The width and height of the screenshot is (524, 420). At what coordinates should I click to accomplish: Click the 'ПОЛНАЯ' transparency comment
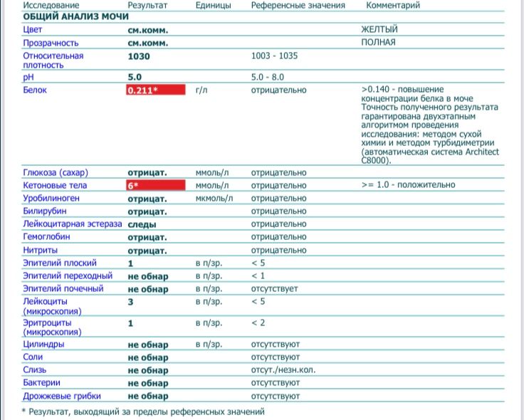(x=378, y=43)
